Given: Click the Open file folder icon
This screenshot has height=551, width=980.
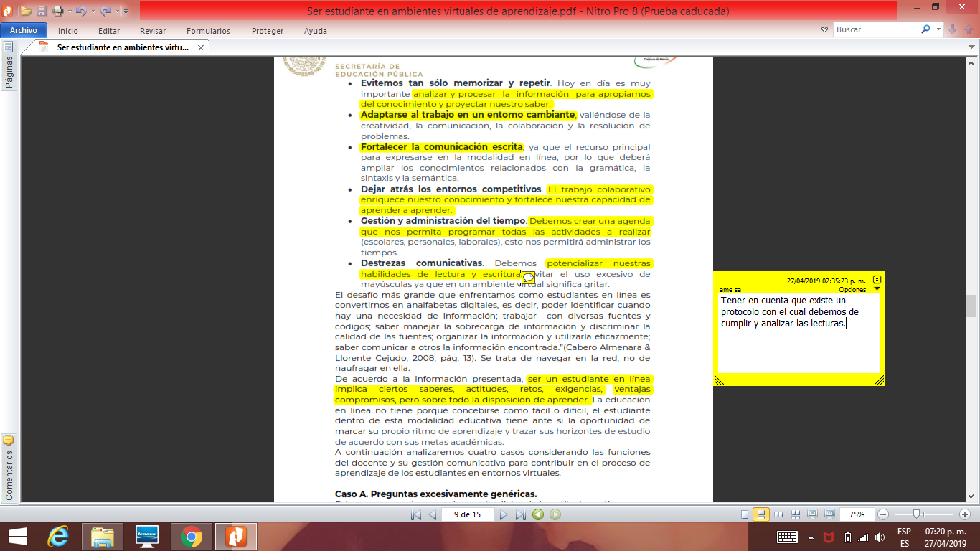Looking at the screenshot, I should tap(26, 11).
